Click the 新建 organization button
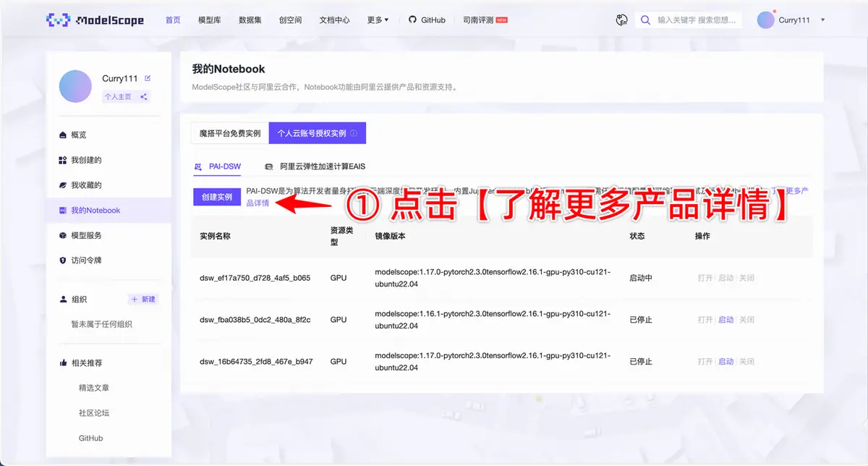This screenshot has height=466, width=868. pos(143,300)
